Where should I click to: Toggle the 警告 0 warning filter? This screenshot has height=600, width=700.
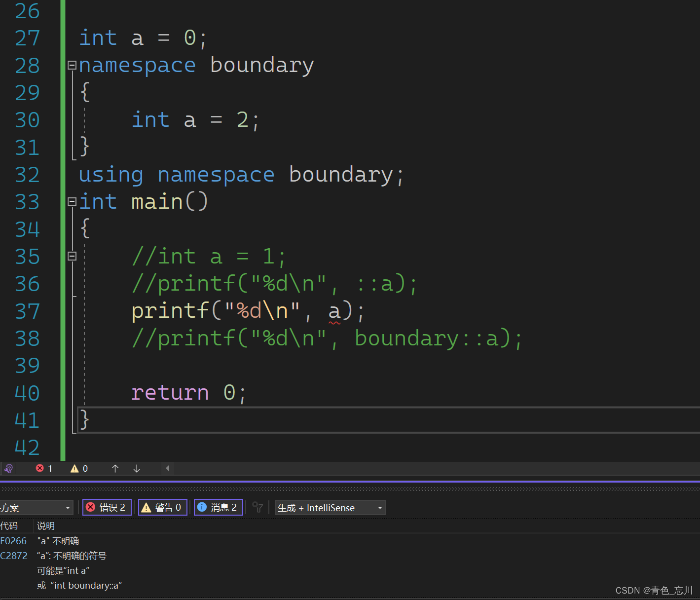coord(162,507)
